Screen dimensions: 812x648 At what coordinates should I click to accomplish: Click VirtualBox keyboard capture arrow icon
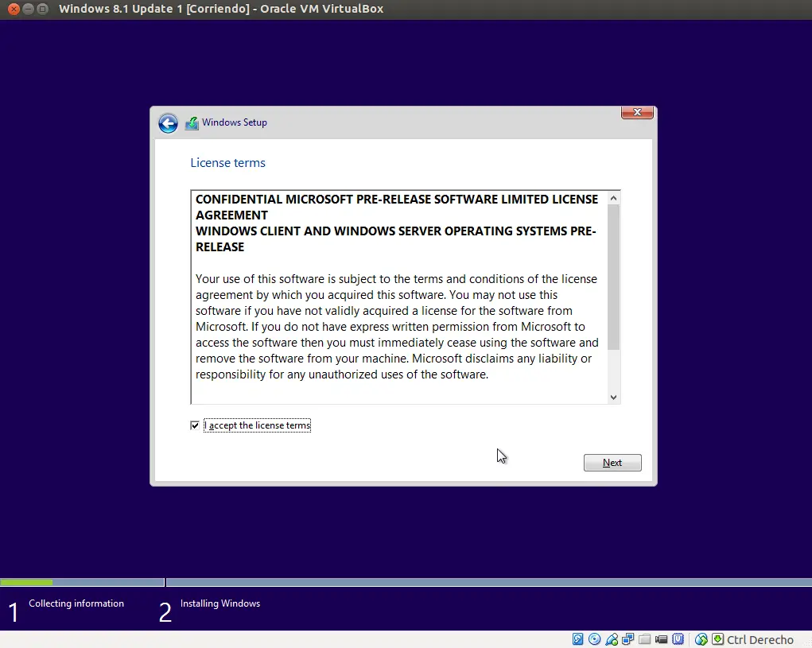coord(717,639)
